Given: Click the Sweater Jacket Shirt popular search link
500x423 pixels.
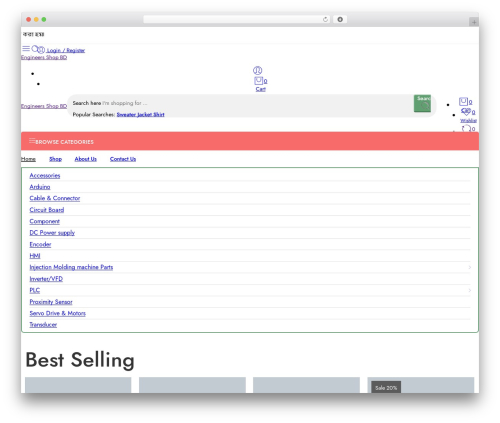Looking at the screenshot, I should pos(140,114).
